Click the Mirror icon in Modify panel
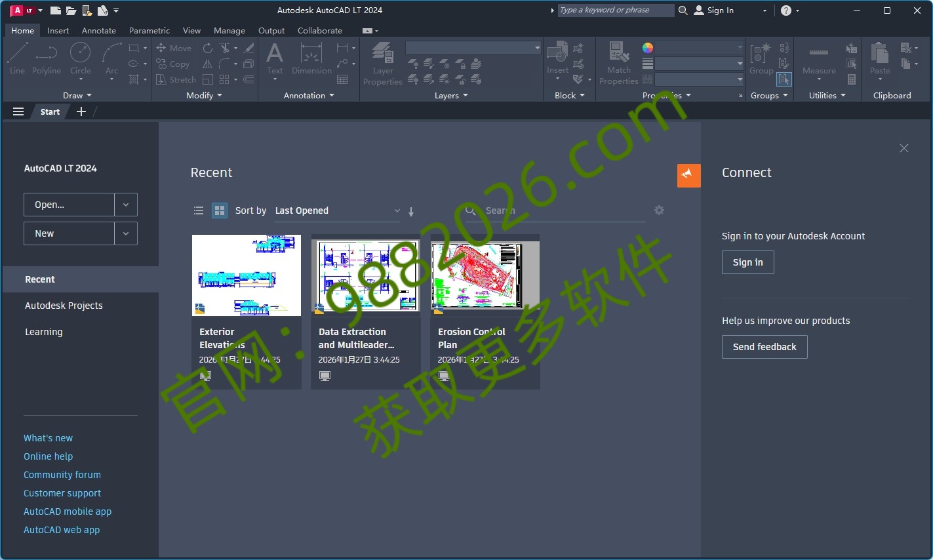This screenshot has height=560, width=933. point(207,64)
